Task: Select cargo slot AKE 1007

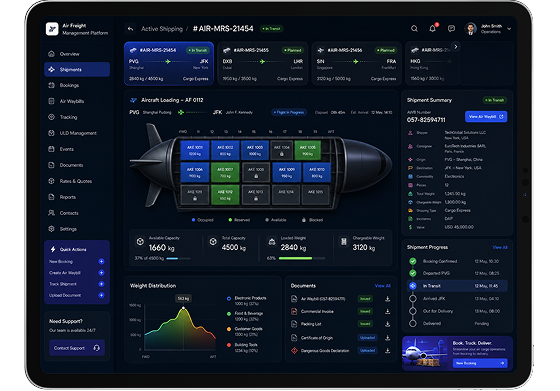Action: 225,173
